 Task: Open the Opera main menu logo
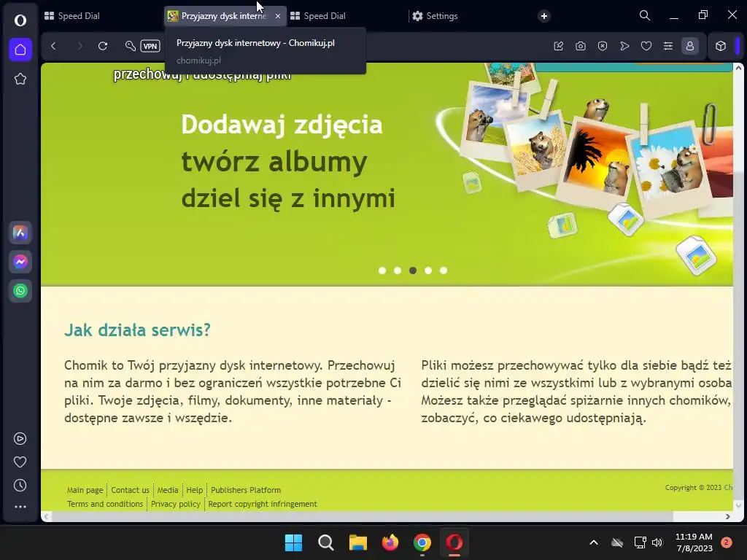coord(20,20)
